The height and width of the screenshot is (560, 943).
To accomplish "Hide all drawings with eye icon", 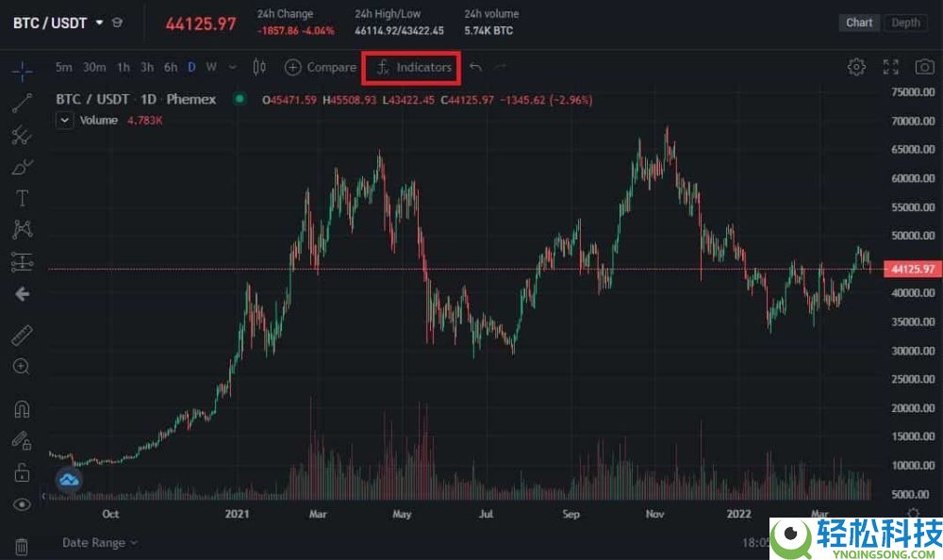I will click(23, 504).
